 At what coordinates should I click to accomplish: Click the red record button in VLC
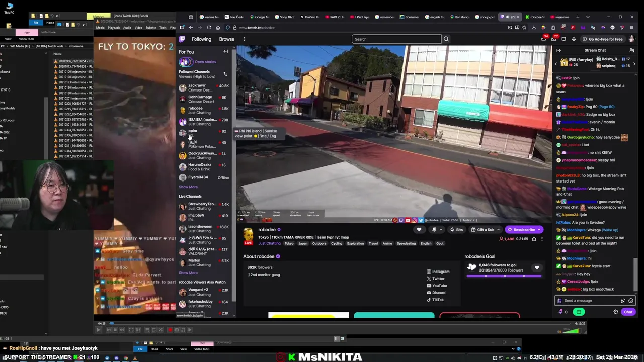[170, 330]
